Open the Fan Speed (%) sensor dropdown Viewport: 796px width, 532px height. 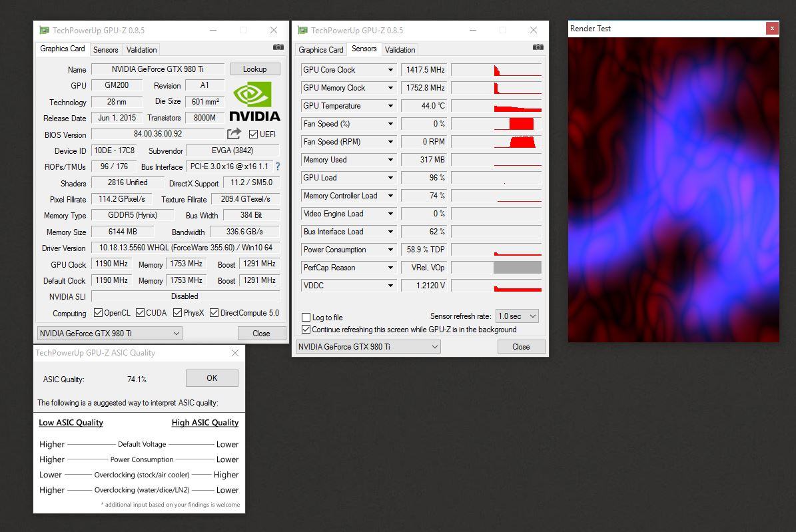[390, 124]
